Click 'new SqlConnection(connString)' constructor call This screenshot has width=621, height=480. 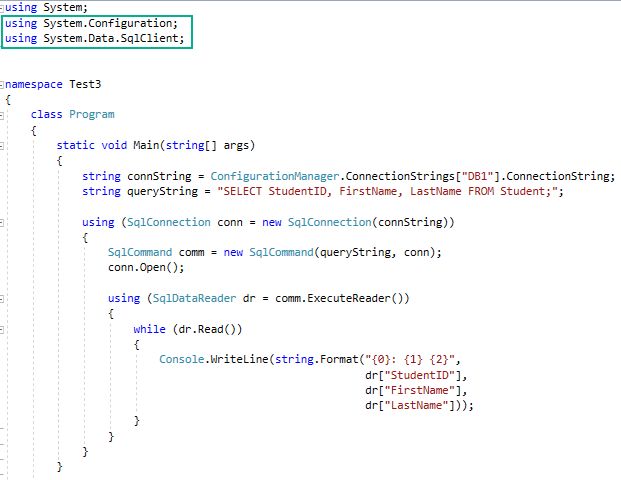coord(355,222)
